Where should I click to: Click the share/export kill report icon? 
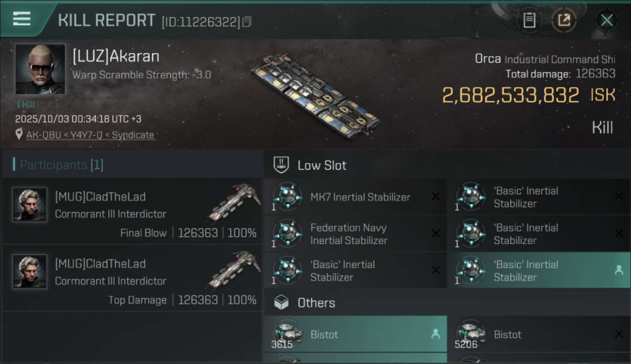[x=564, y=20]
